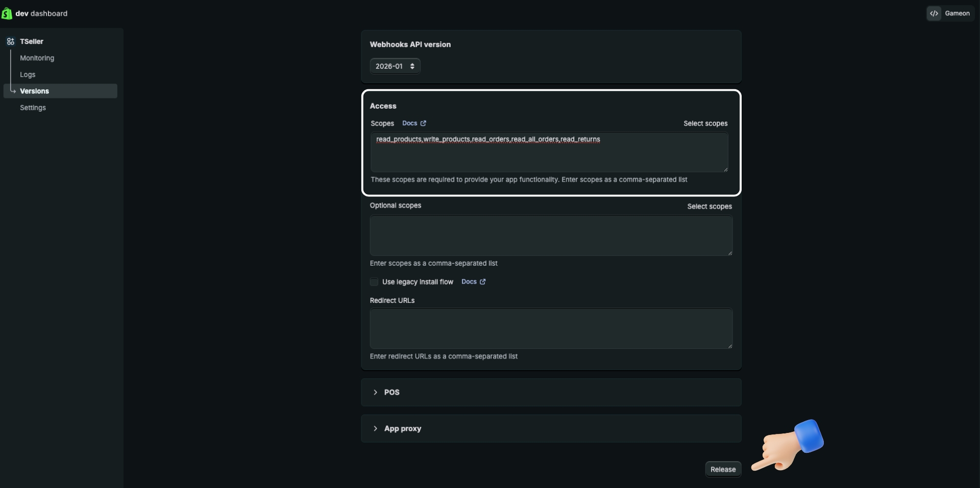Click the TSeller app icon in sidebar
The height and width of the screenshot is (488, 980).
point(11,41)
